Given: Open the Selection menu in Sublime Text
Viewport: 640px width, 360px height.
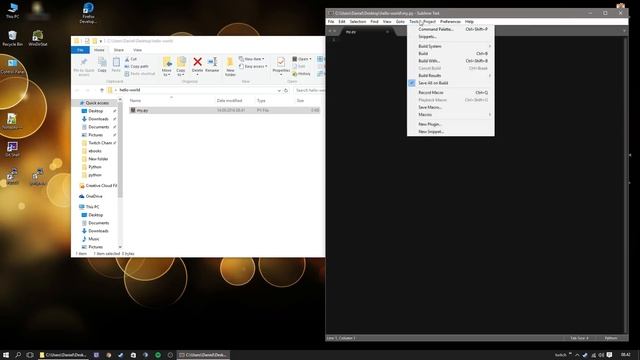Looking at the screenshot, I should pos(358,22).
